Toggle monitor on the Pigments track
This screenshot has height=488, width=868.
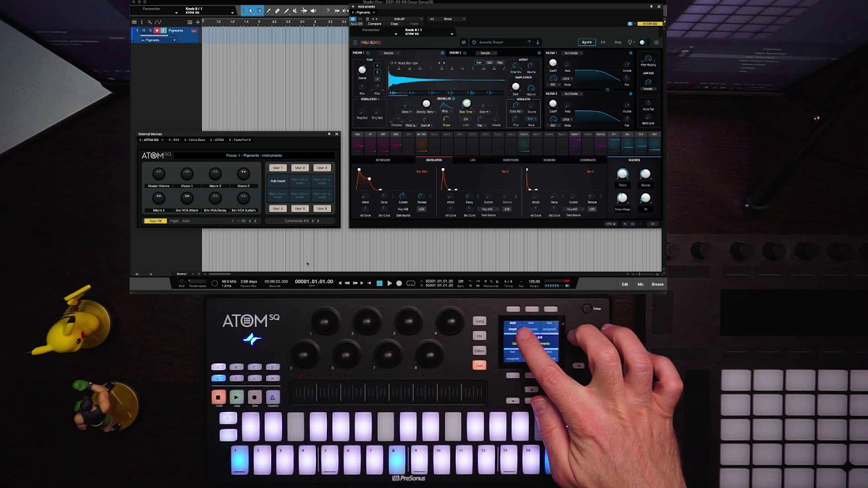point(163,30)
